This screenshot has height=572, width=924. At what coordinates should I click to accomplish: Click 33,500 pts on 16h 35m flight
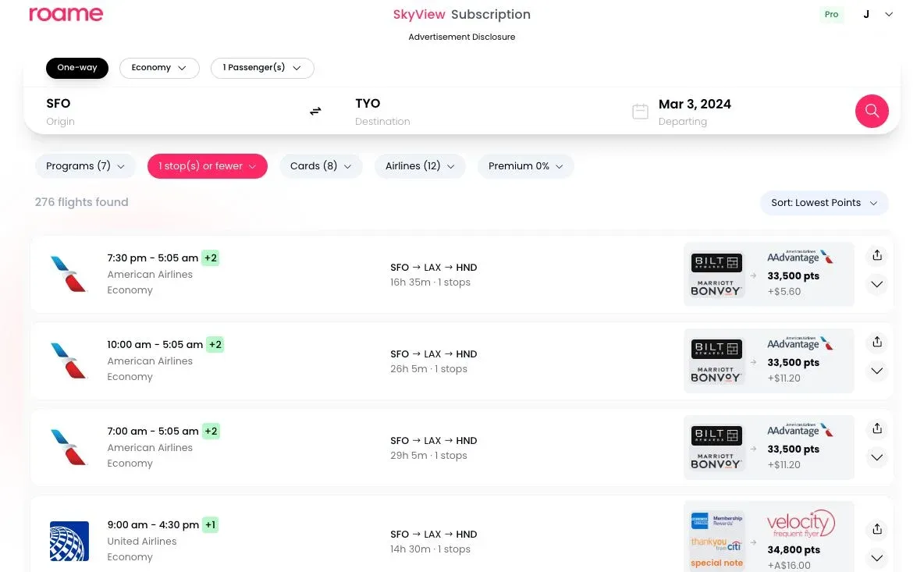(793, 275)
